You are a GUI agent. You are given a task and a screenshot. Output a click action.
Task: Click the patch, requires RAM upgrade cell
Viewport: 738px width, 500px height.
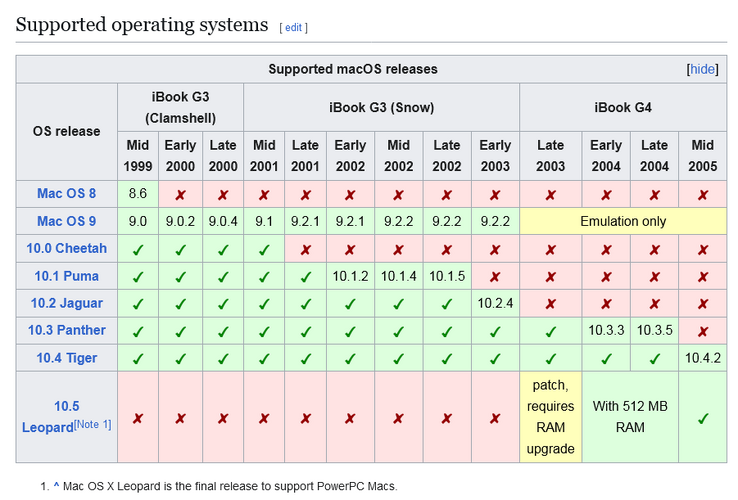550,417
